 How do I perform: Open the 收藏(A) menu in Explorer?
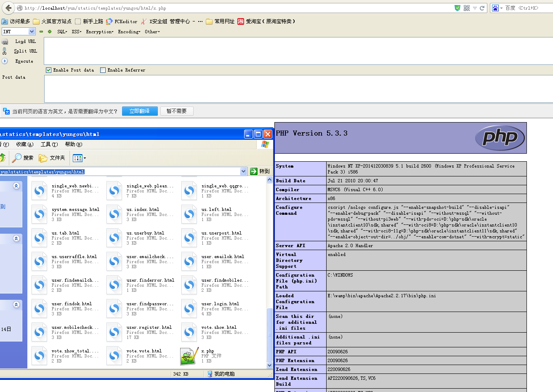[x=24, y=144]
